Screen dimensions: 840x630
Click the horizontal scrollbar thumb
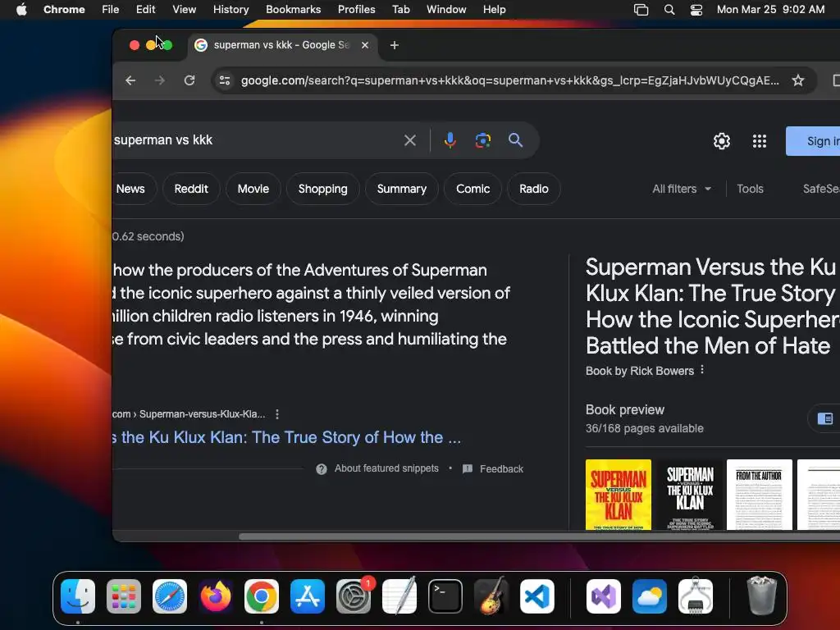pyautogui.click(x=539, y=536)
